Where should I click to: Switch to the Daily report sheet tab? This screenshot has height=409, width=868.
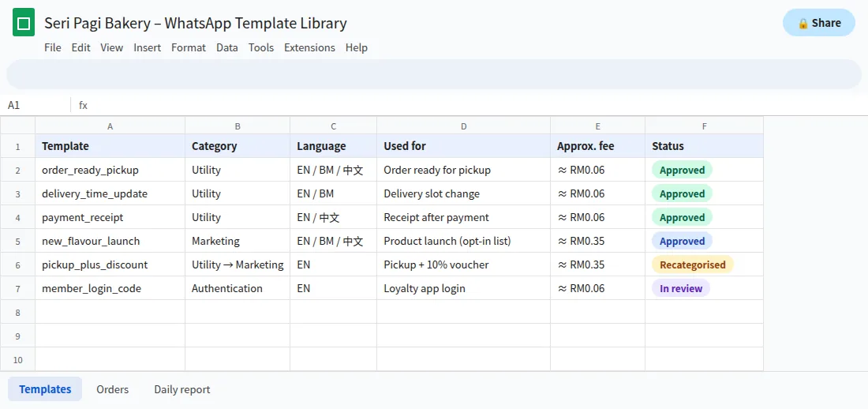coord(182,389)
